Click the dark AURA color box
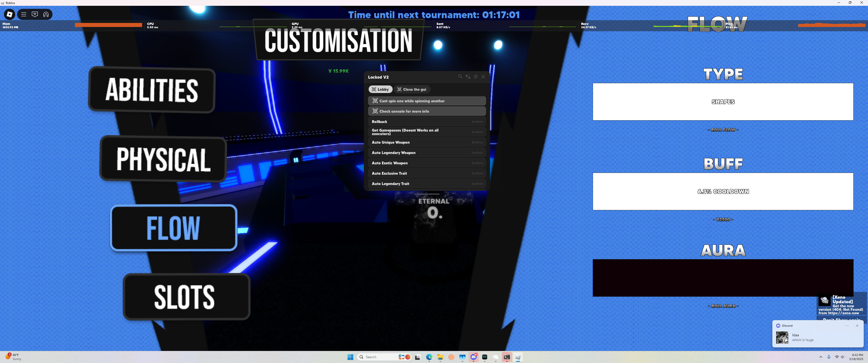 click(723, 278)
